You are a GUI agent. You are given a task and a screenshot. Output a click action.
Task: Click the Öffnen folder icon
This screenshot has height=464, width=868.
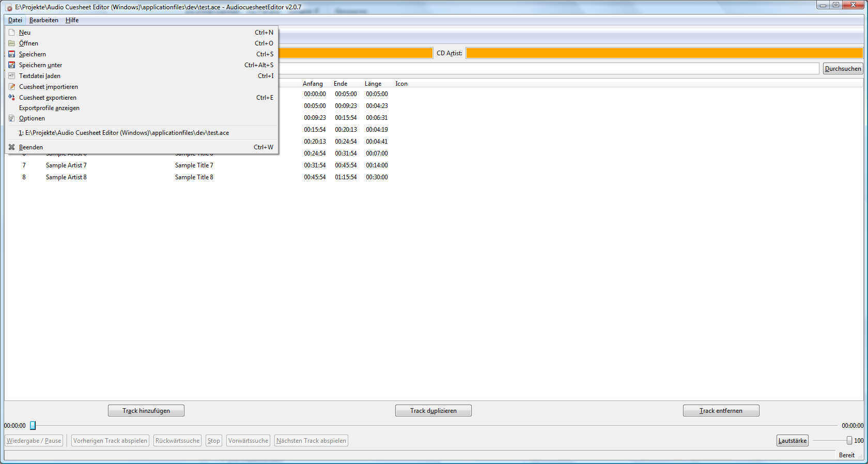(x=11, y=43)
